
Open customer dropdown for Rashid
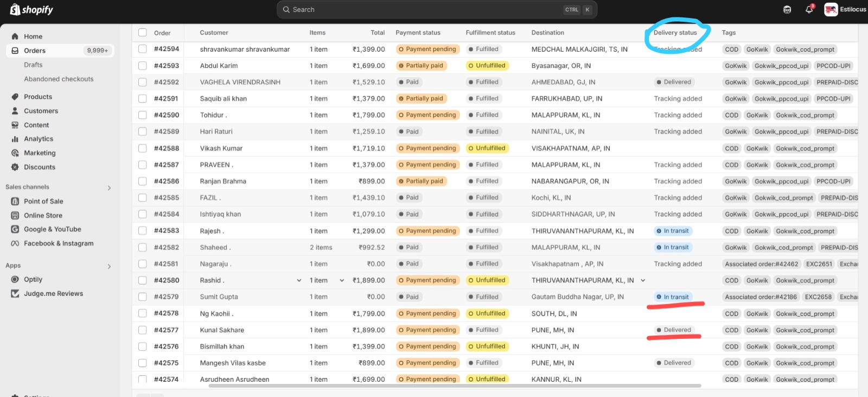(x=299, y=280)
